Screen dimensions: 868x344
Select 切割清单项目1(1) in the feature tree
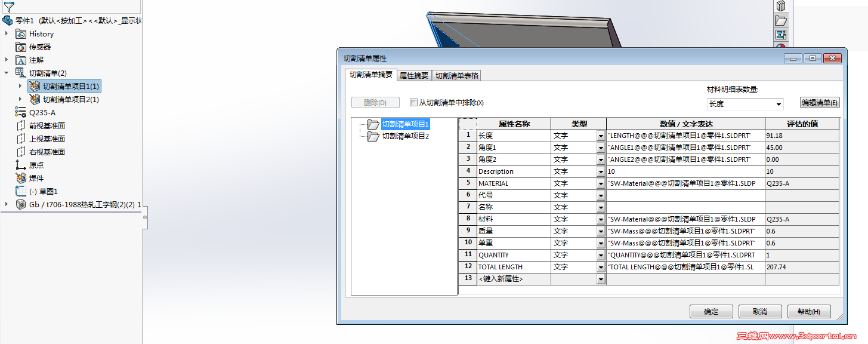64,87
